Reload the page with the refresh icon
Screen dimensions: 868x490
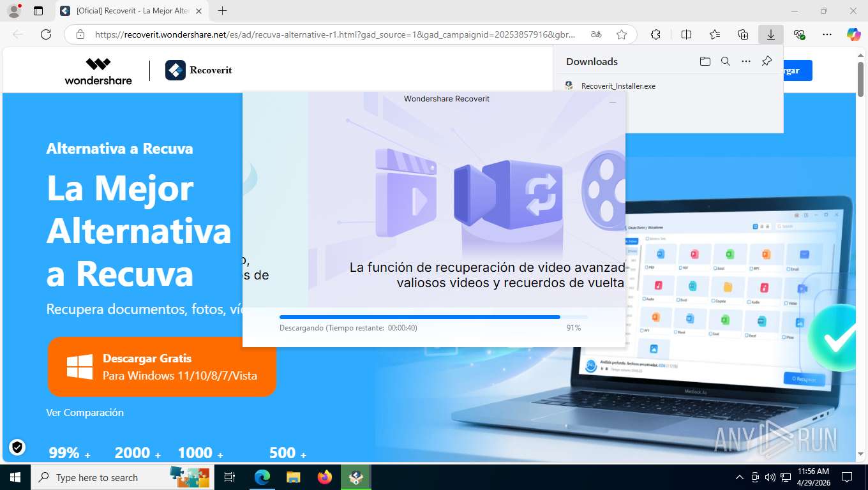45,34
